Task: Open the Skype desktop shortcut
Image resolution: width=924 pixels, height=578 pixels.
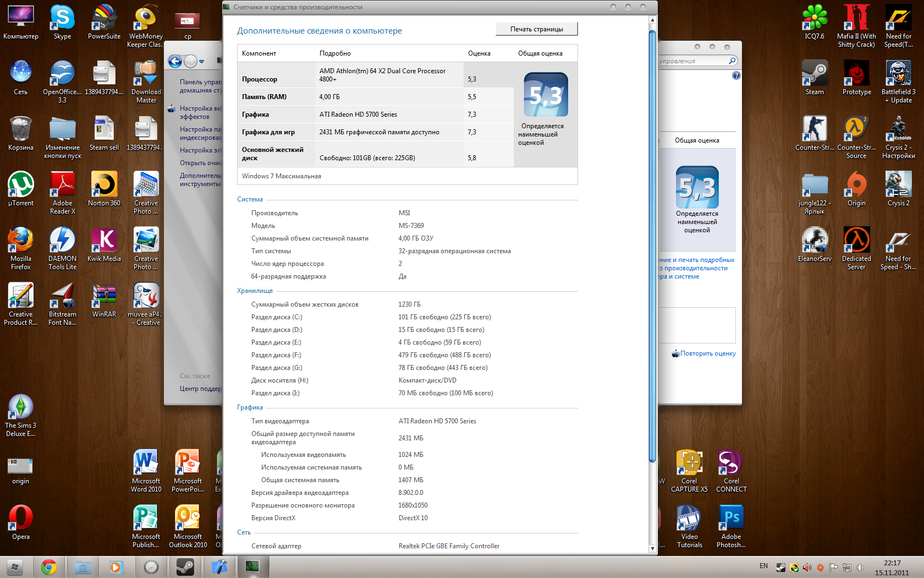Action: 62,23
